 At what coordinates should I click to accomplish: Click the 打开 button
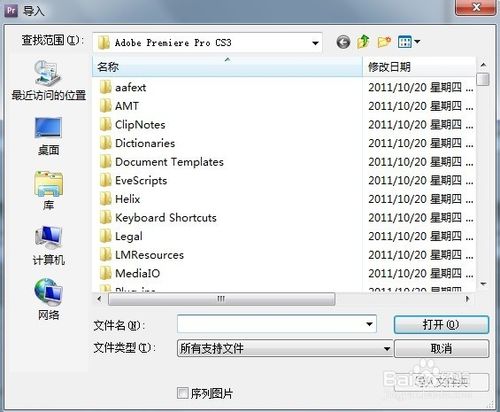pyautogui.click(x=441, y=324)
